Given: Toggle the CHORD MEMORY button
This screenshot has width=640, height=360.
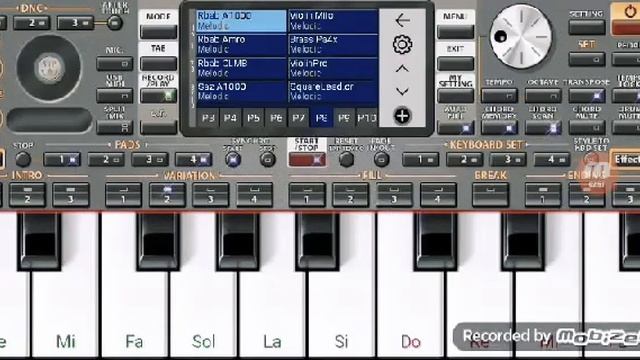Looking at the screenshot, I should (499, 128).
